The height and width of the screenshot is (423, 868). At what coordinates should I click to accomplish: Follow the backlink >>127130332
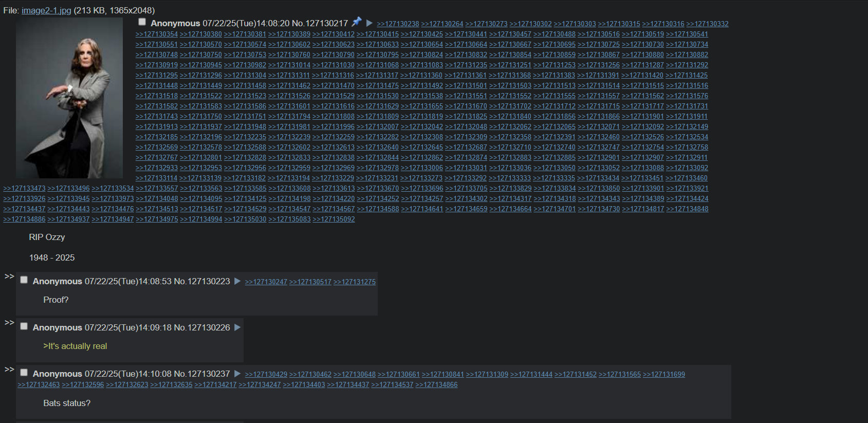tap(707, 24)
